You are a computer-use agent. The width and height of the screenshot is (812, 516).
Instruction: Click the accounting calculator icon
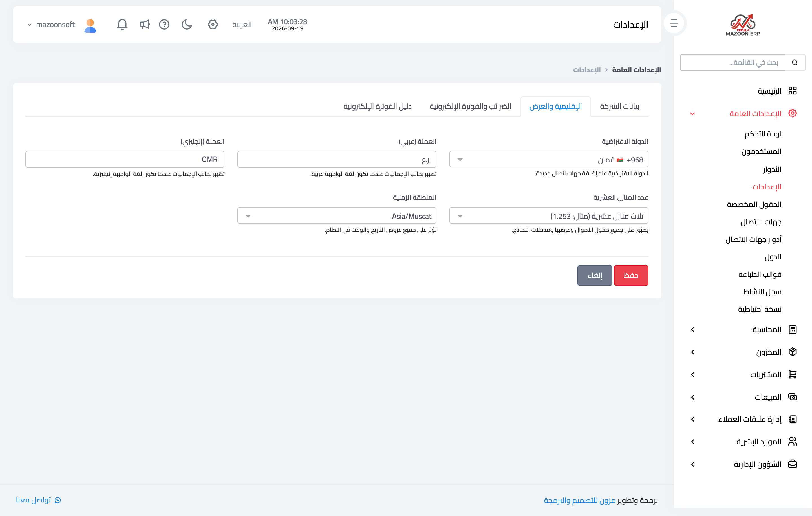pos(793,330)
